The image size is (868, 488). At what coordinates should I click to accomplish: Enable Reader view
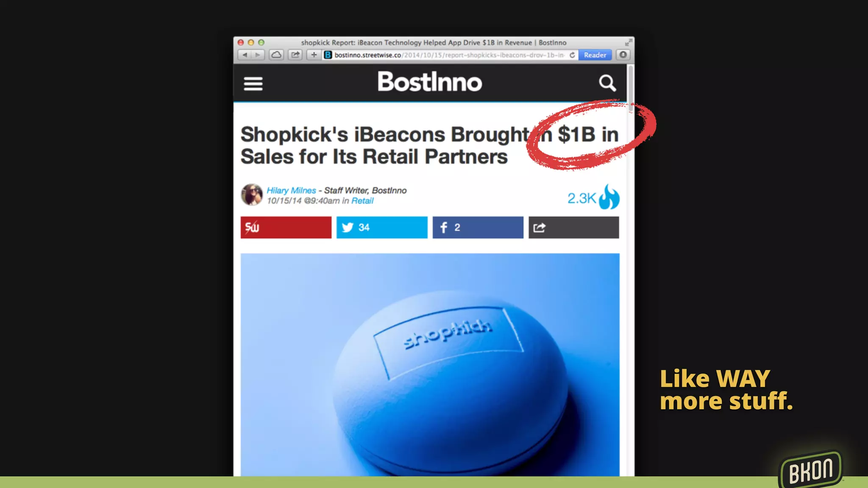[595, 55]
